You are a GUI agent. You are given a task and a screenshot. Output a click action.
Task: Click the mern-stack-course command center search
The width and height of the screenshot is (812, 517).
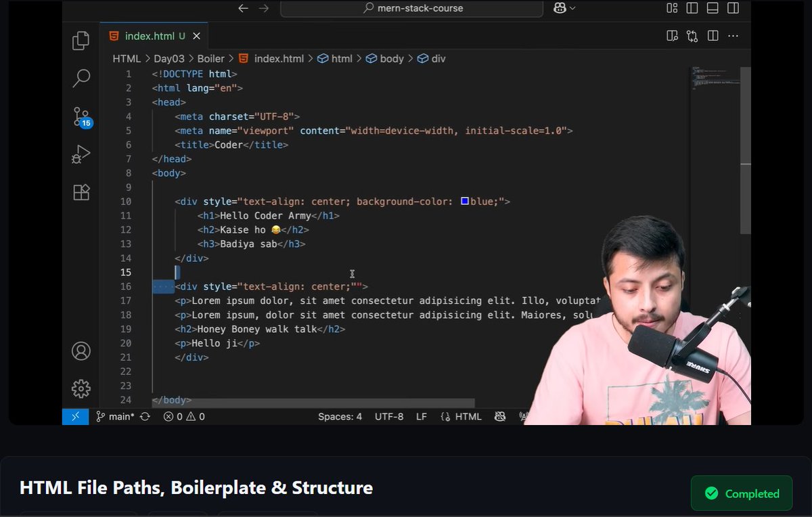(x=411, y=8)
